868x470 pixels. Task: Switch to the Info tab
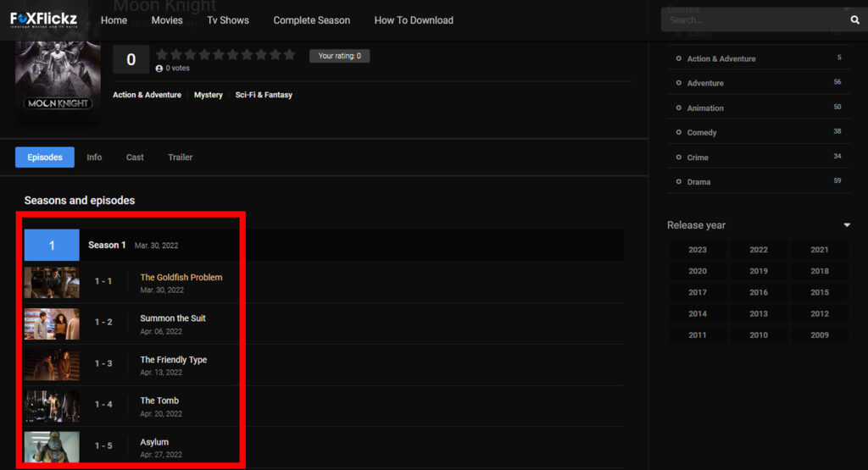(94, 157)
